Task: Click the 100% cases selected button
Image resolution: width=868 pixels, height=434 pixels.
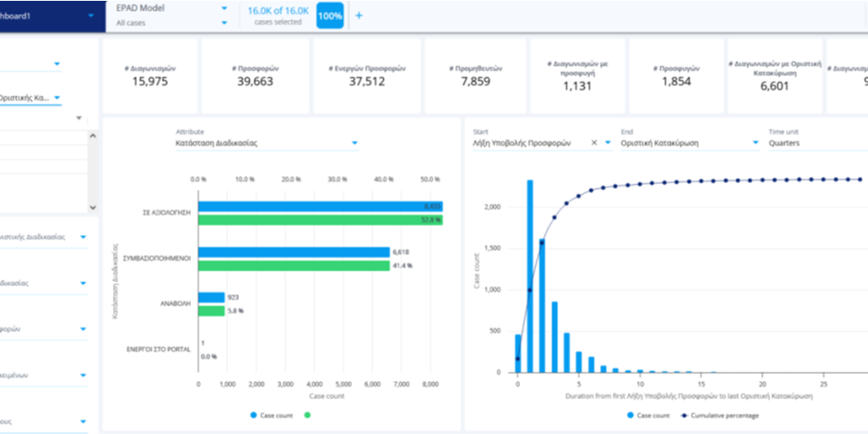Action: [330, 16]
